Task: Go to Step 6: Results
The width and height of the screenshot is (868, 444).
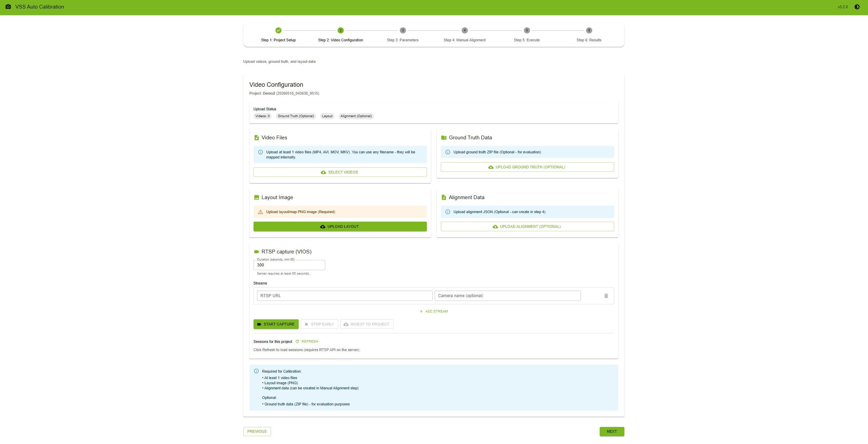Action: 589,40
